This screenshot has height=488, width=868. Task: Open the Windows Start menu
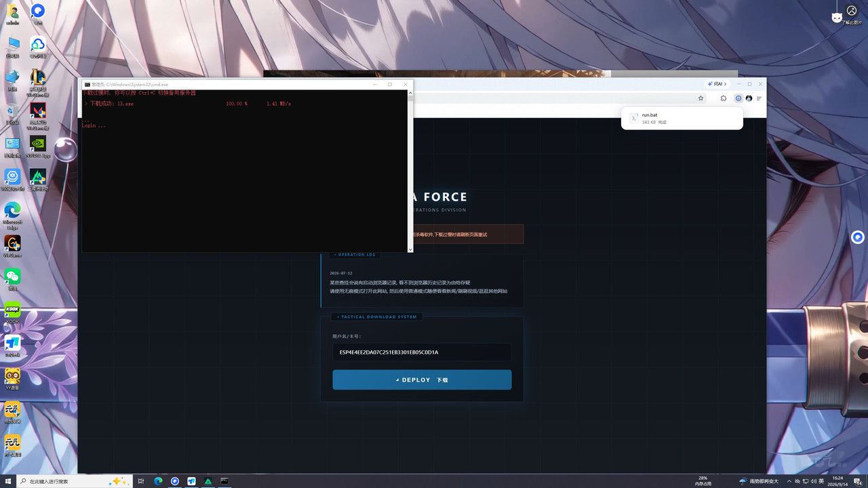tap(7, 481)
